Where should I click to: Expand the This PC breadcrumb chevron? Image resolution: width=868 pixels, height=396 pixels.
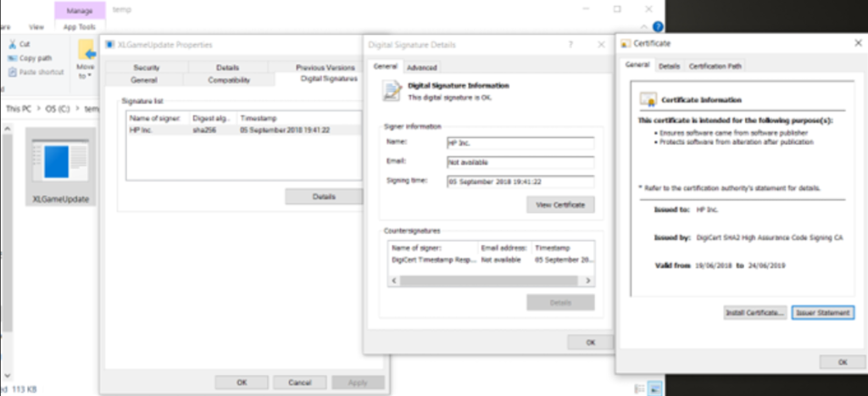39,109
